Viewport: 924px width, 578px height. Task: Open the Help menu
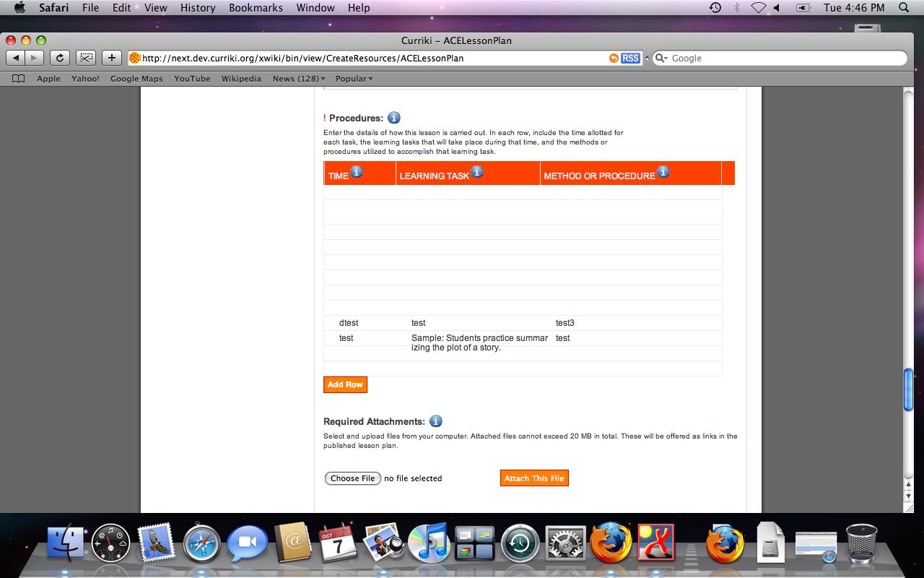tap(359, 7)
